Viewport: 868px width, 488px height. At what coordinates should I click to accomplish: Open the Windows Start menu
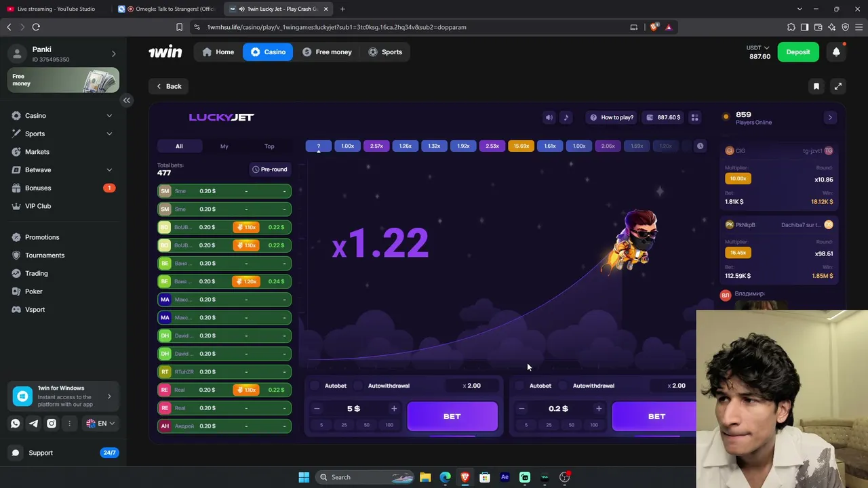(x=304, y=477)
